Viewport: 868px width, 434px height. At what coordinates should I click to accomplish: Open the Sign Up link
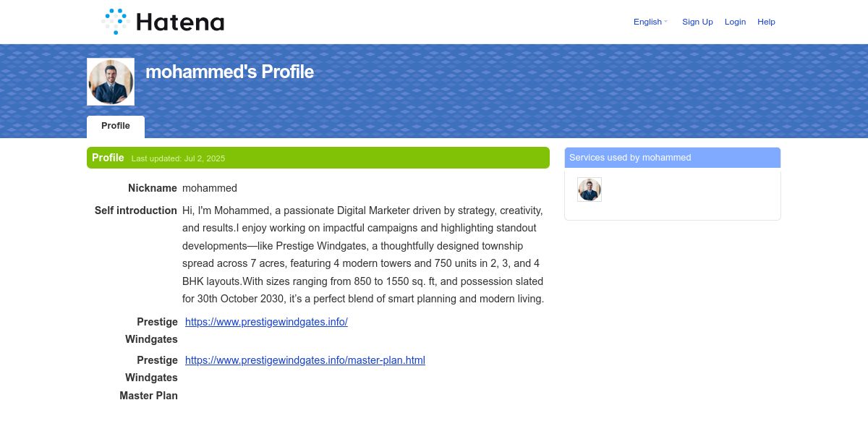pos(697,22)
